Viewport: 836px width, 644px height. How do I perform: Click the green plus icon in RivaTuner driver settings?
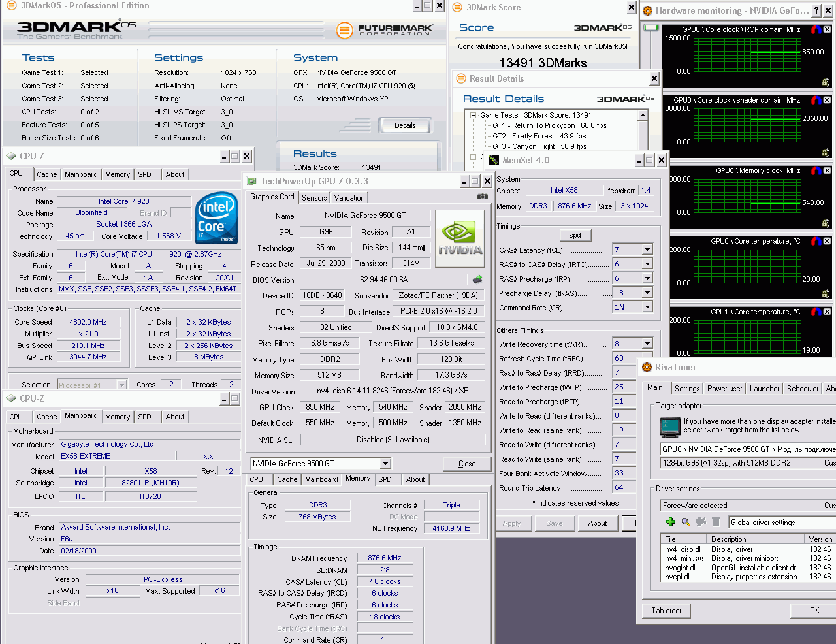pos(670,522)
